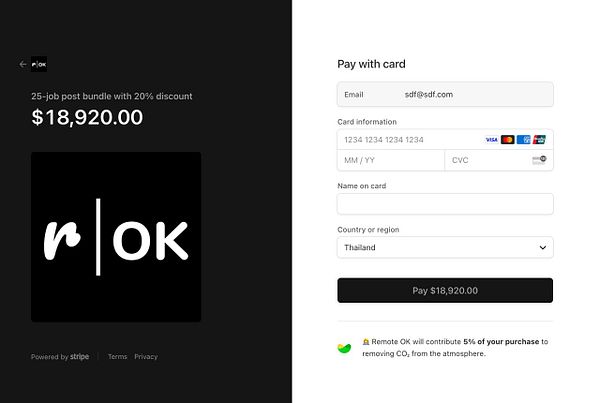600x403 pixels.
Task: Click the Mastercard icon
Action: pos(507,140)
